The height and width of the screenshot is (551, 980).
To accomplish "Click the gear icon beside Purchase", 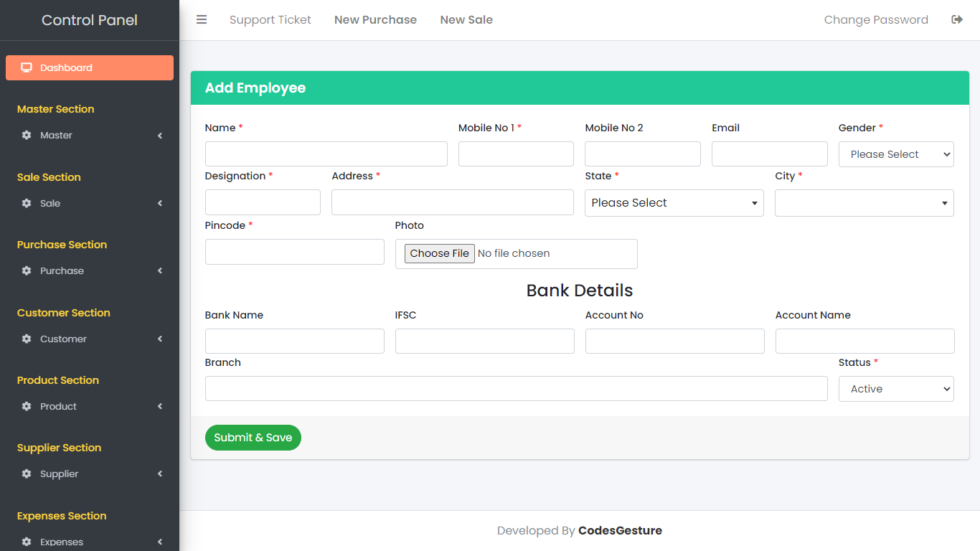I will coord(27,271).
